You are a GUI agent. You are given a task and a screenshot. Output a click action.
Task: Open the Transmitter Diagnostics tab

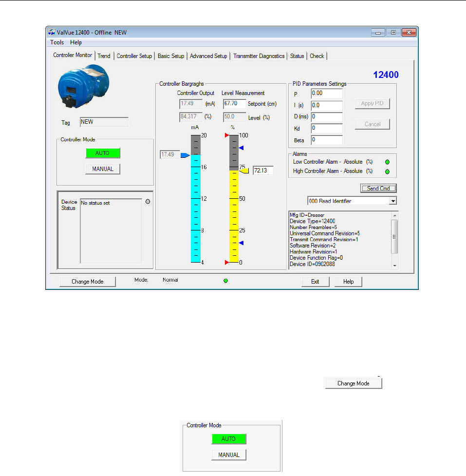coord(259,56)
